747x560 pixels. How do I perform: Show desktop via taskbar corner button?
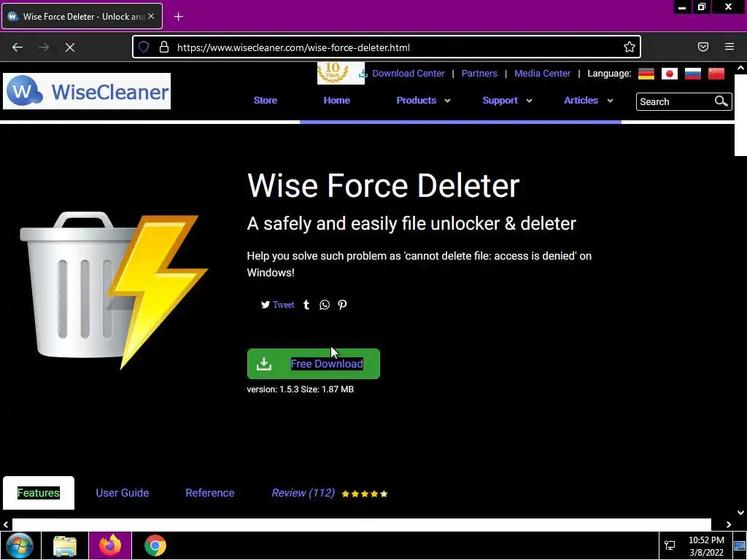[740, 545]
